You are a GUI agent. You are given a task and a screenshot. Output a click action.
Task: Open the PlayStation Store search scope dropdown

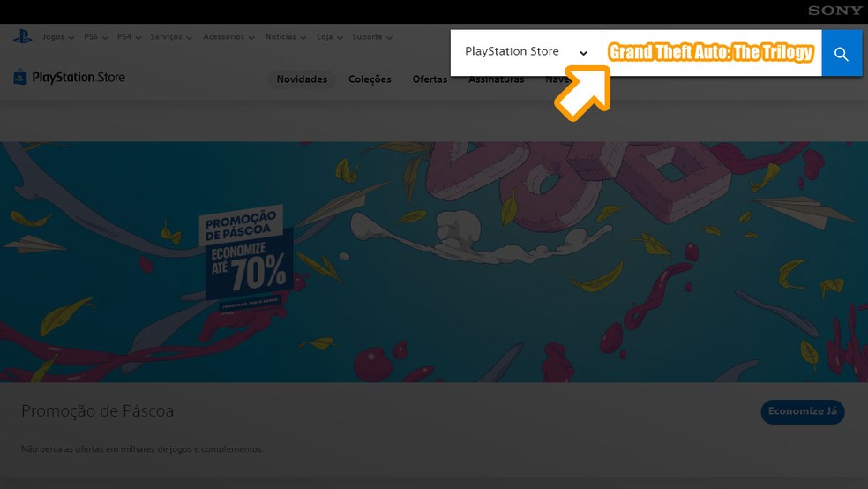click(526, 53)
